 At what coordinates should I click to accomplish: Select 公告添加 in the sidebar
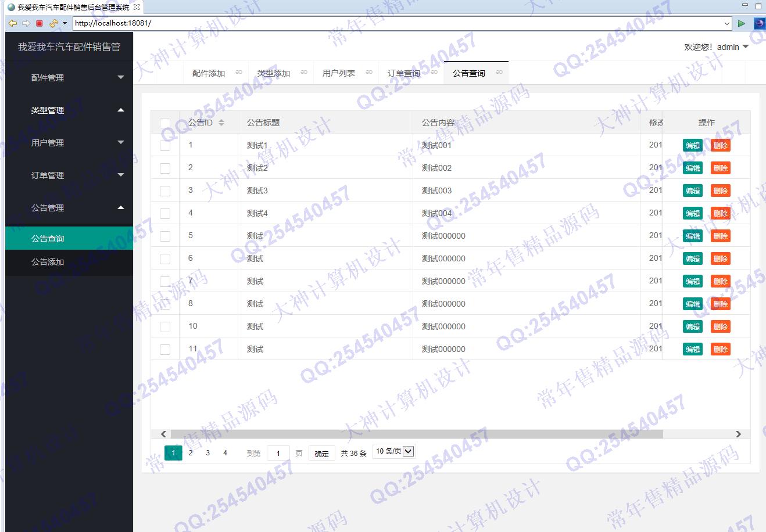(x=69, y=262)
